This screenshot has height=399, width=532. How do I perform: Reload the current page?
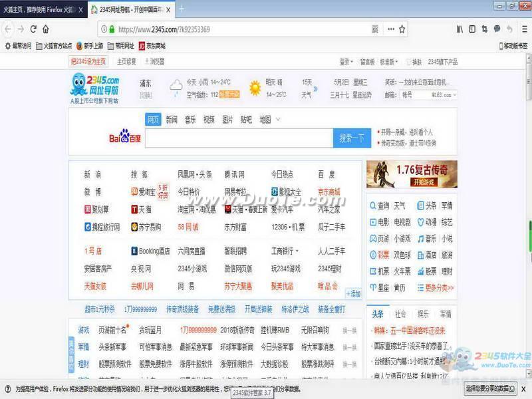click(33, 29)
